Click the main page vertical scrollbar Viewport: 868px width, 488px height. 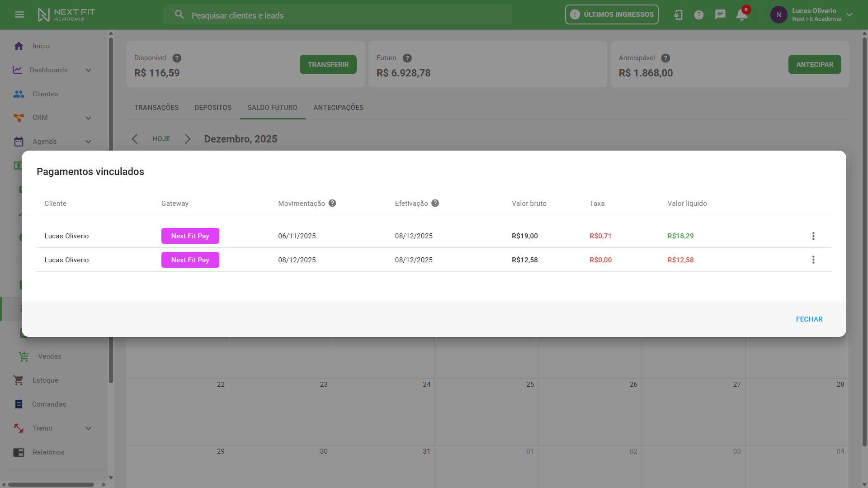(865, 242)
